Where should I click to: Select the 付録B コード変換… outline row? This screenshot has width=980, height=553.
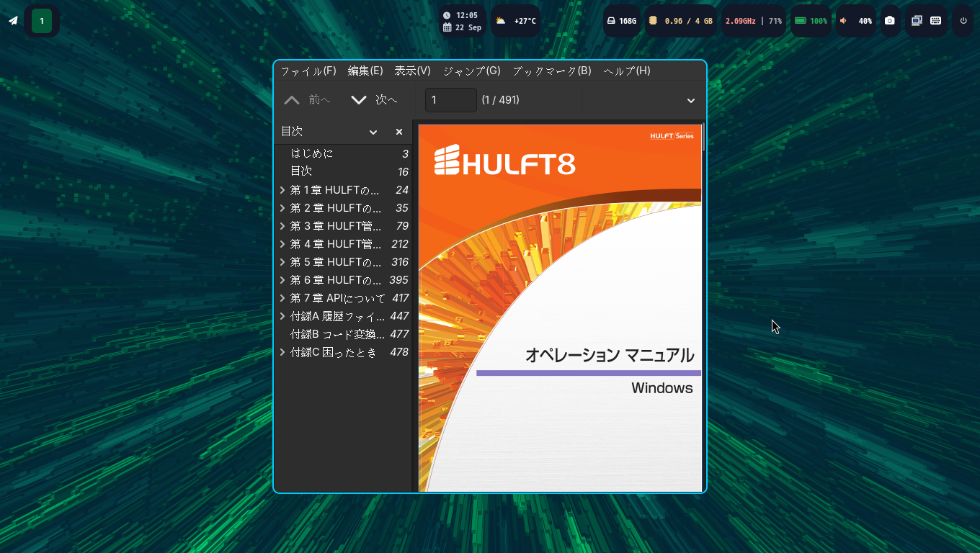(343, 334)
